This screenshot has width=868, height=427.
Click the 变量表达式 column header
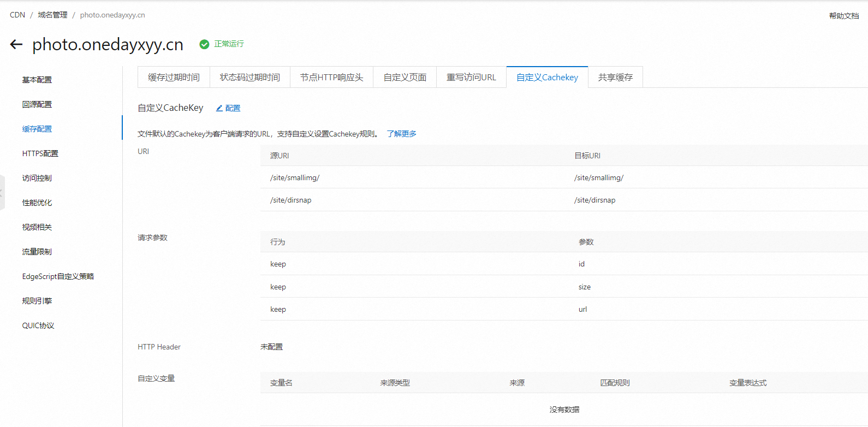point(748,383)
